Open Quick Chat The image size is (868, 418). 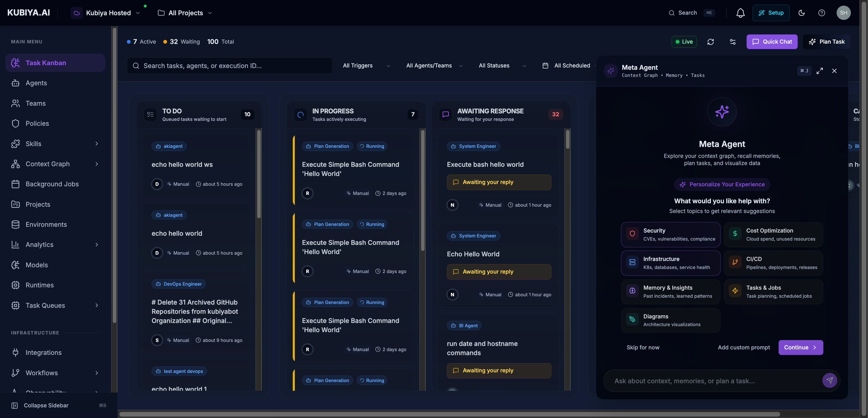click(772, 42)
